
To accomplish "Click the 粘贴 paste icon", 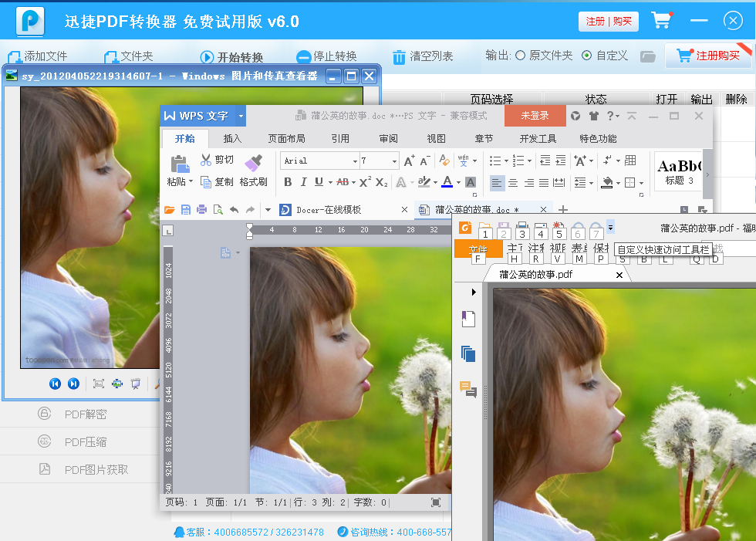I will [180, 164].
